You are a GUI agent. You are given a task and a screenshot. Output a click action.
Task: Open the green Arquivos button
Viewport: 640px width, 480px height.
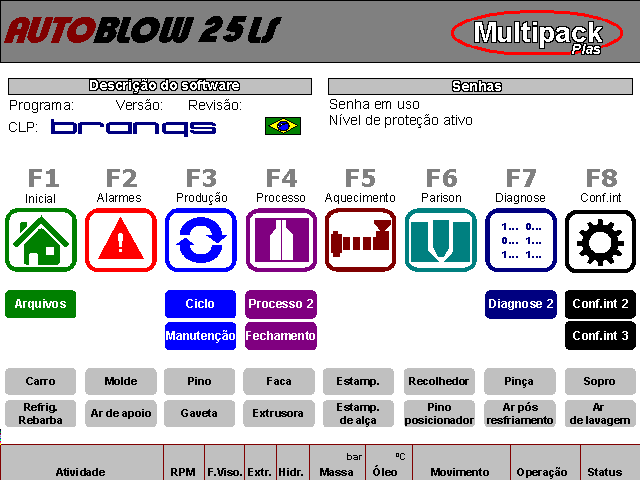click(x=40, y=304)
